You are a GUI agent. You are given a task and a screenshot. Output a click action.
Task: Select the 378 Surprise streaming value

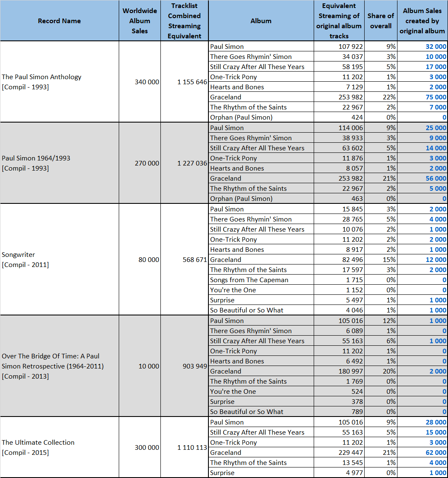[x=339, y=401]
